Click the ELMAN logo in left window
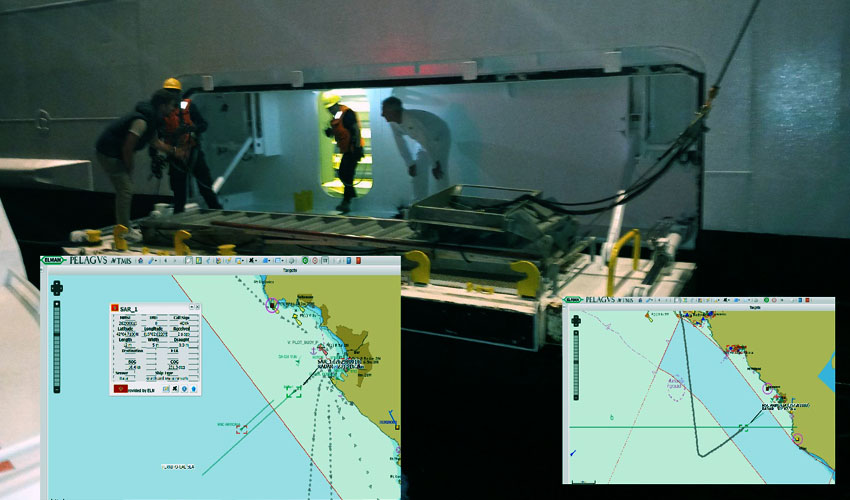This screenshot has height=500, width=850. (53, 260)
